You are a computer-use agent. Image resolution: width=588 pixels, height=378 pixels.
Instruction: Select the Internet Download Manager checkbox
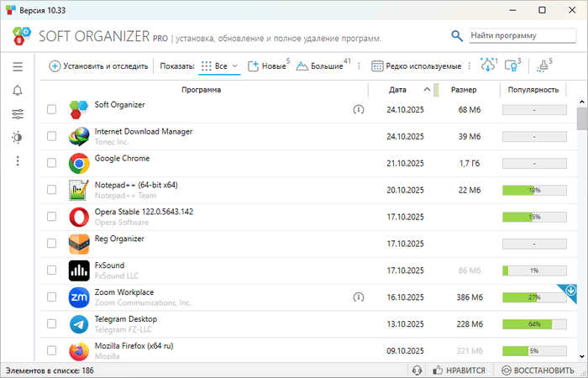point(52,136)
